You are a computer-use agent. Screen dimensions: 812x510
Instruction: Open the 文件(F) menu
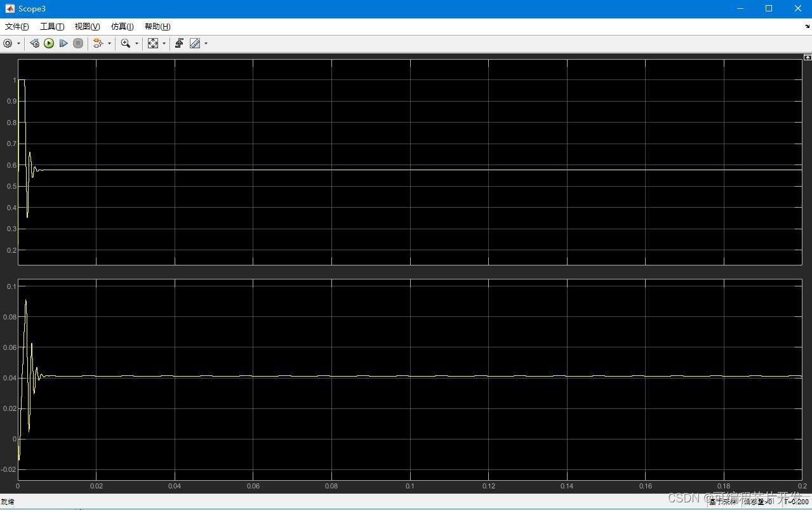coord(17,27)
